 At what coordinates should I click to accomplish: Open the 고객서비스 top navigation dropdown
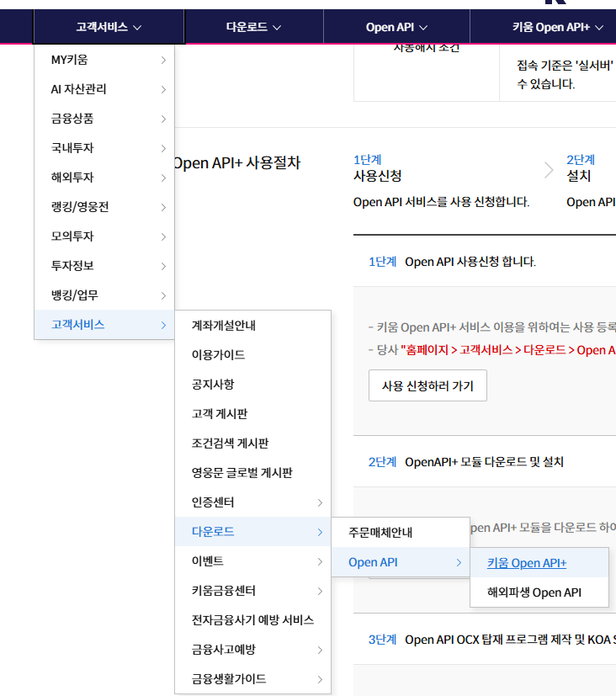coord(109,27)
